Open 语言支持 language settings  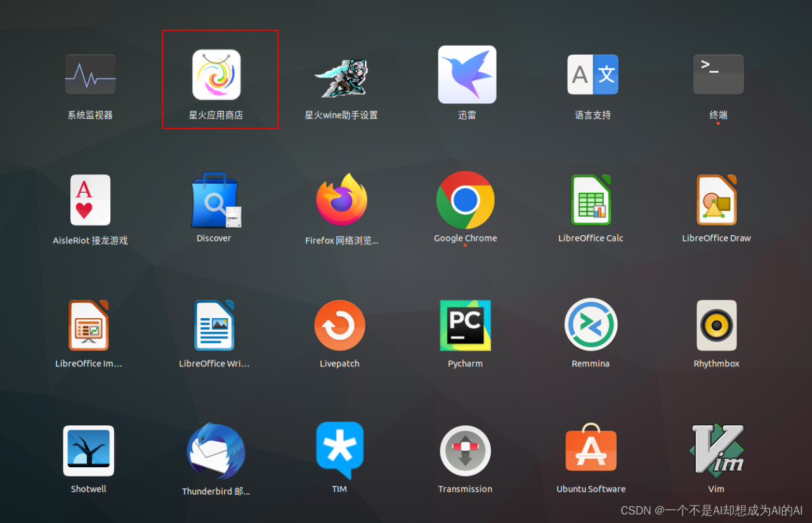pyautogui.click(x=593, y=75)
